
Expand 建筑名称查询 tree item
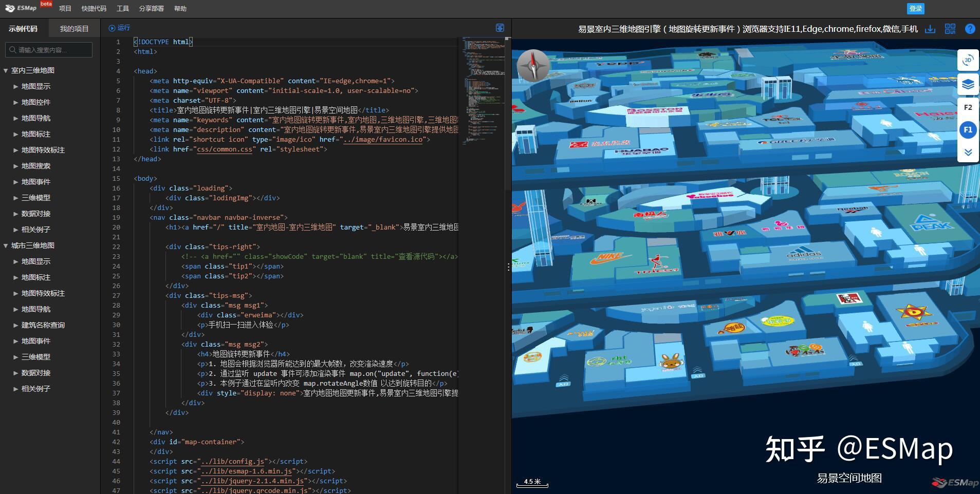(16, 325)
